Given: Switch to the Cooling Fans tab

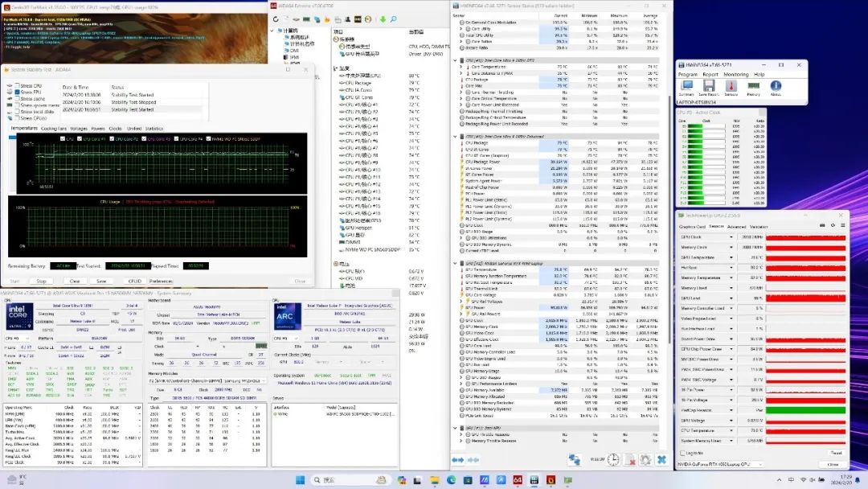Looking at the screenshot, I should click(x=53, y=129).
